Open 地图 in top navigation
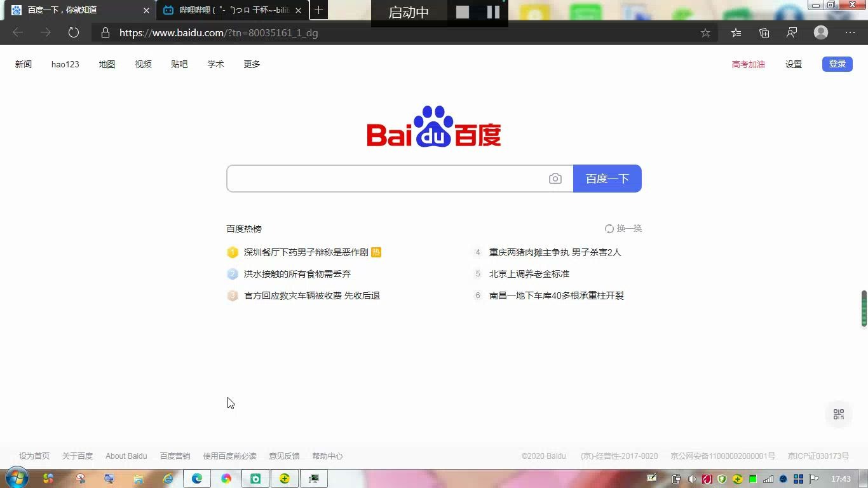 107,64
